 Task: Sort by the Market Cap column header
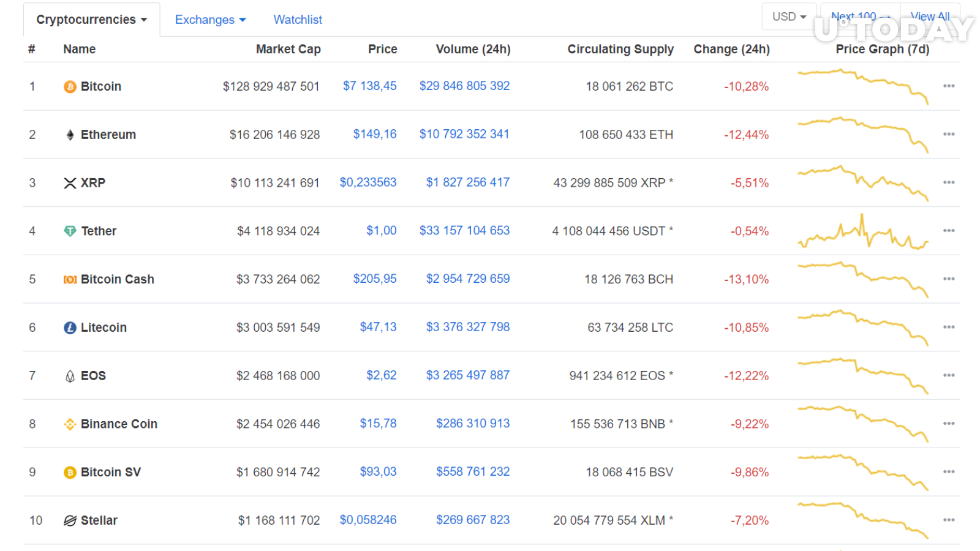(288, 49)
